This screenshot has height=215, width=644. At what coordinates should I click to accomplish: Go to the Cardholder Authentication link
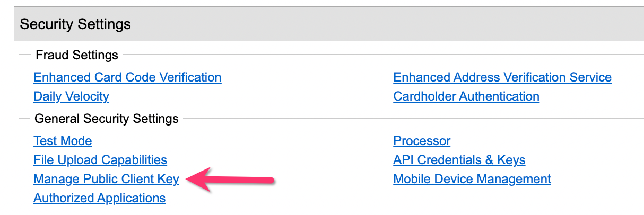pyautogui.click(x=466, y=96)
